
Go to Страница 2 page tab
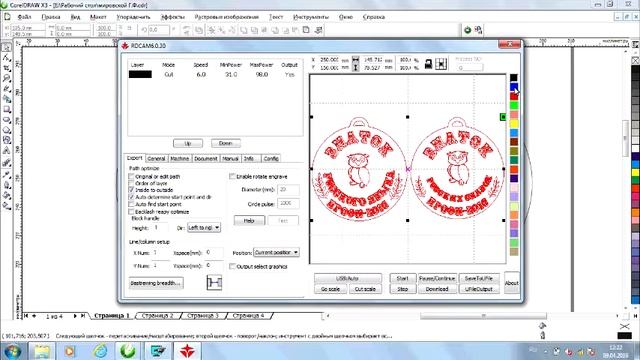tap(158, 316)
